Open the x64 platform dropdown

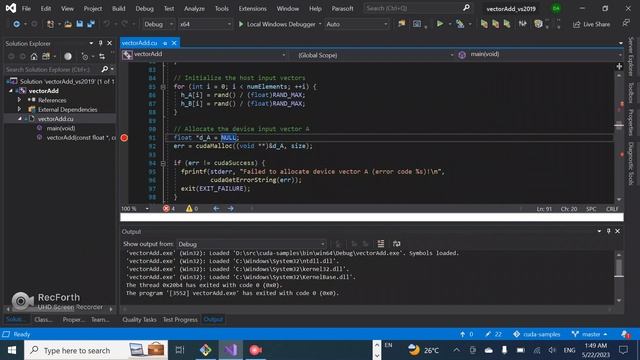[x=205, y=24]
